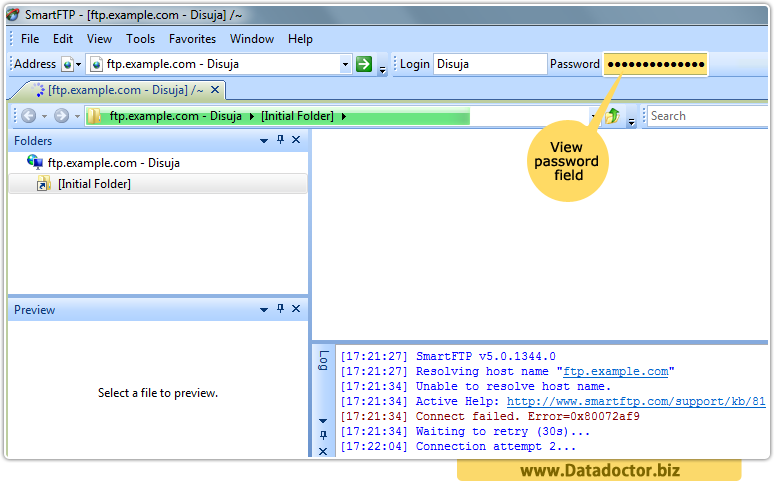Image resolution: width=774 pixels, height=481 pixels.
Task: Open the Edit menu
Action: click(x=63, y=39)
